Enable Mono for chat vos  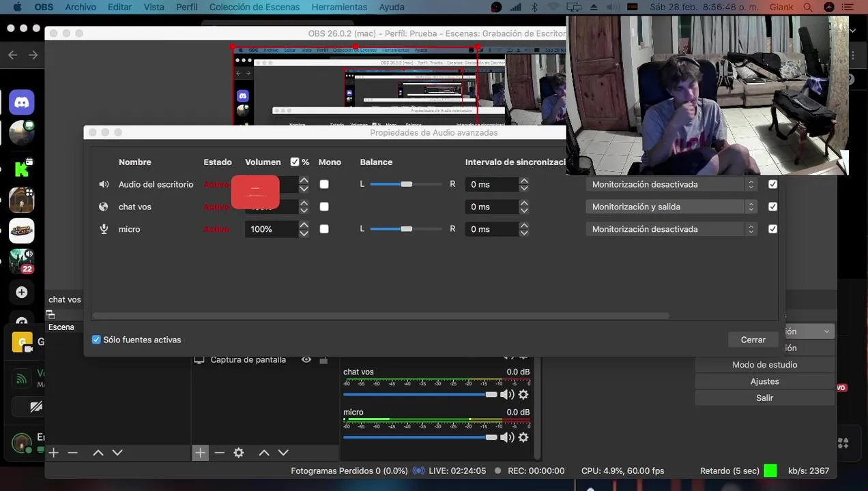(324, 207)
